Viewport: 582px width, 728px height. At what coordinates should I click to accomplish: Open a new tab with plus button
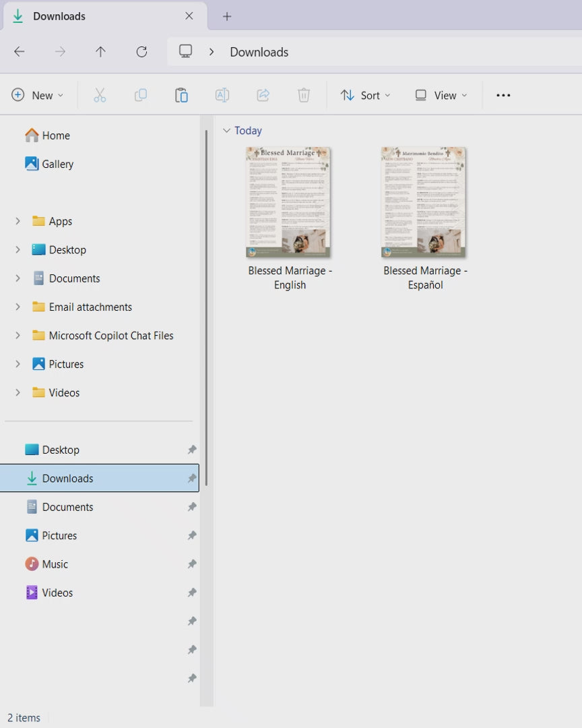(x=227, y=16)
